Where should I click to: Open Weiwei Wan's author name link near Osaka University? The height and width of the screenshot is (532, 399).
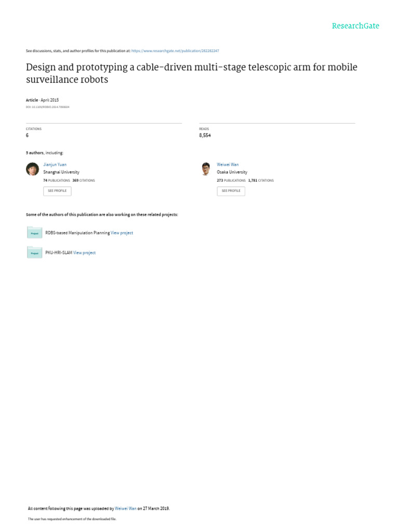[228, 165]
